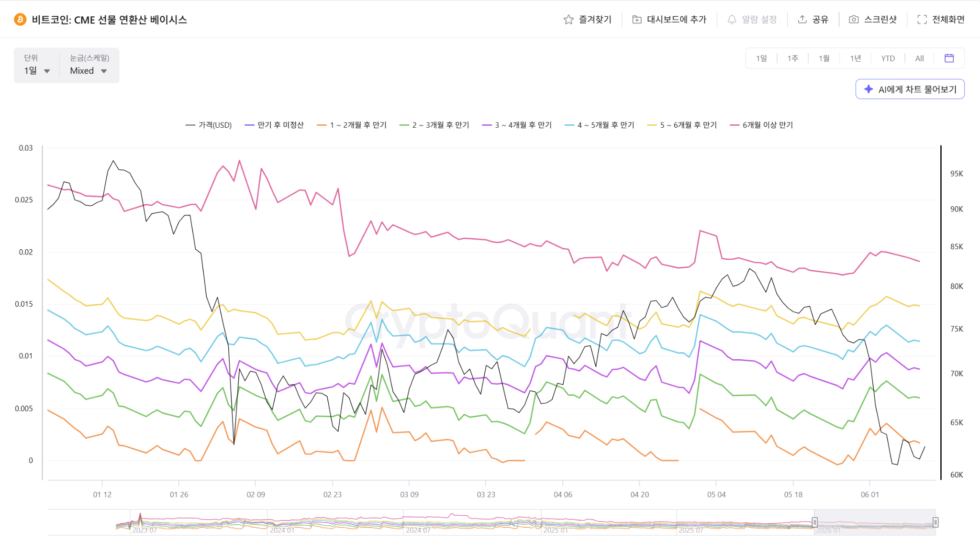This screenshot has height=553, width=980.
Task: Switch to the YTD range tab
Action: click(x=888, y=58)
